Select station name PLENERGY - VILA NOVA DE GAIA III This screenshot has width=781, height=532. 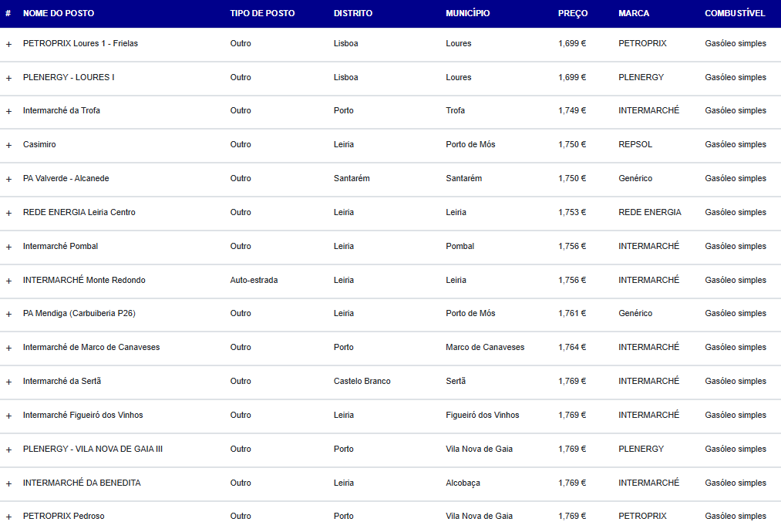[x=93, y=449]
